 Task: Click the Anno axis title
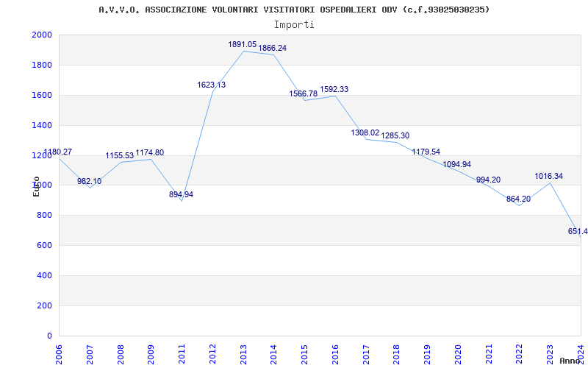point(570,361)
